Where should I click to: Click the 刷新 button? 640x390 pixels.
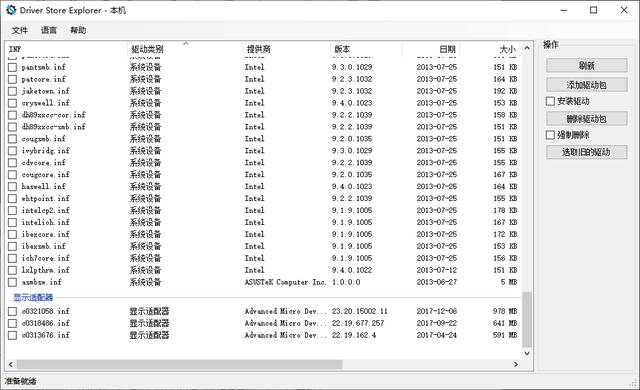tap(587, 65)
